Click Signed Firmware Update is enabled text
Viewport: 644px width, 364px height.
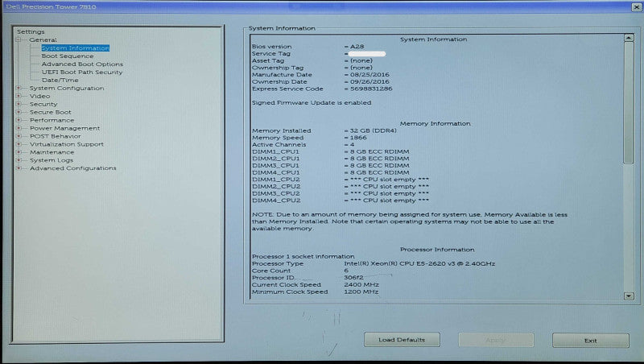click(x=312, y=102)
